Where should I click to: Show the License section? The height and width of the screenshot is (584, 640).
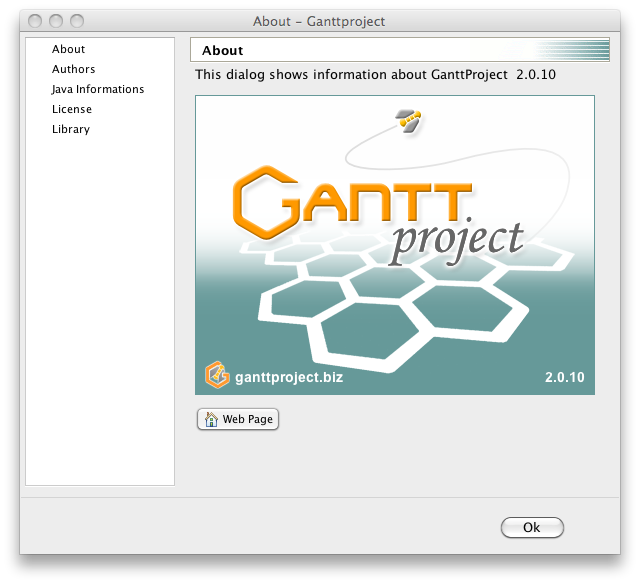coord(72,109)
